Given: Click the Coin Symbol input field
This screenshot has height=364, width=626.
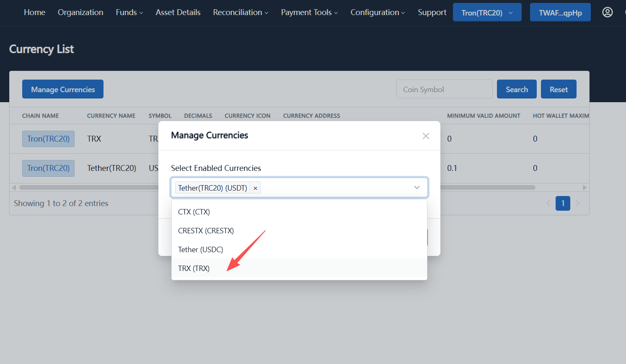Looking at the screenshot, I should coord(444,89).
